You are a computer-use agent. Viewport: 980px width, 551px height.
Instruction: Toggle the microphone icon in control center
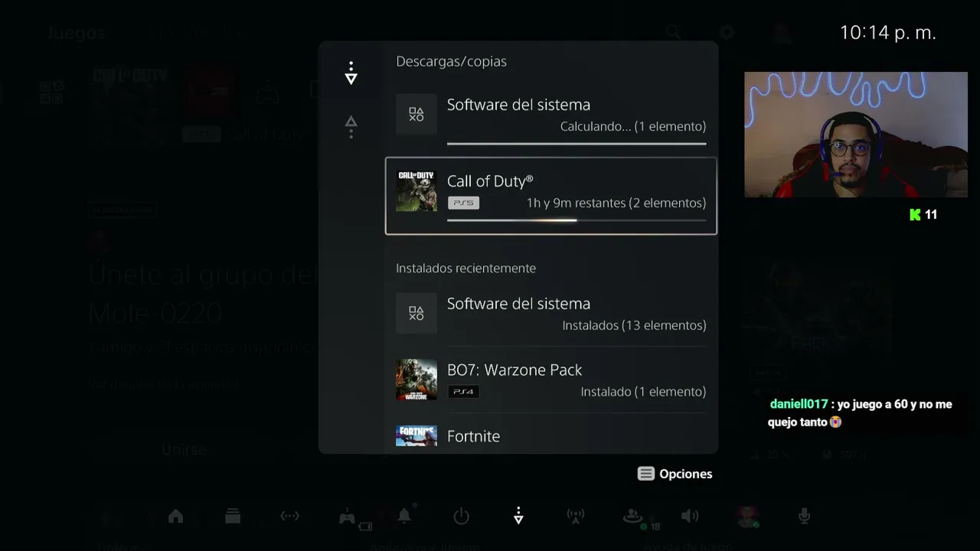click(x=804, y=516)
